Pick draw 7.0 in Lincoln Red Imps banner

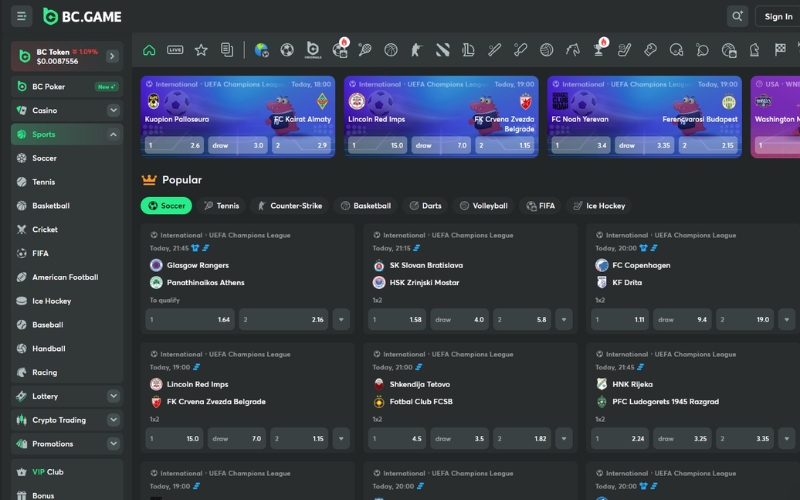(441, 145)
